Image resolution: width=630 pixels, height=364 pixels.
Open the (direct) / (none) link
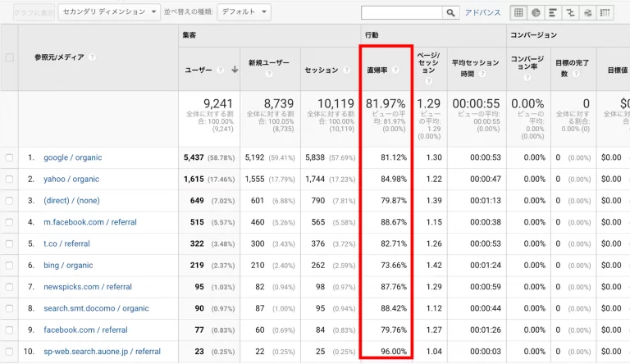coord(71,201)
